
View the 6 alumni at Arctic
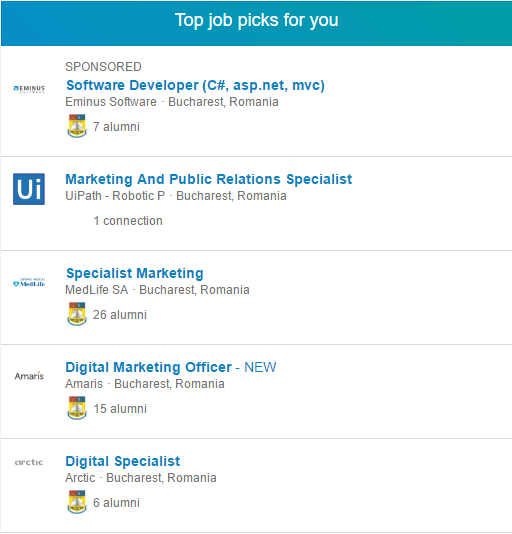point(117,503)
